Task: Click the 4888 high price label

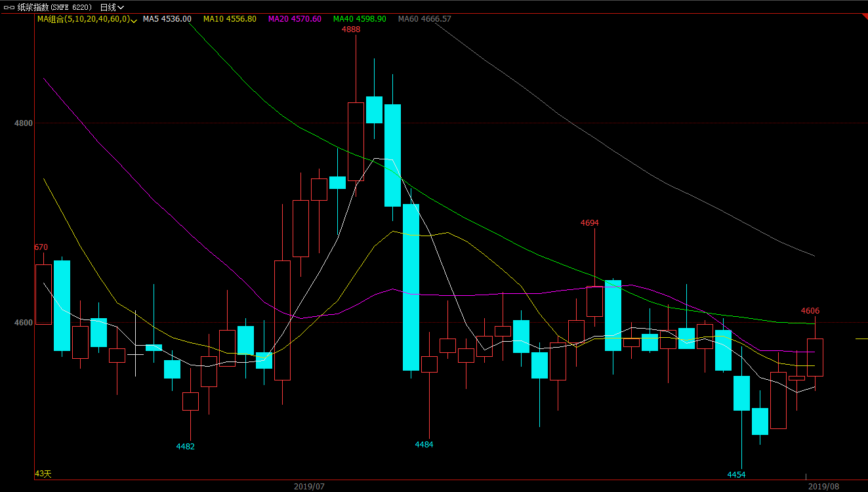Action: (x=351, y=30)
